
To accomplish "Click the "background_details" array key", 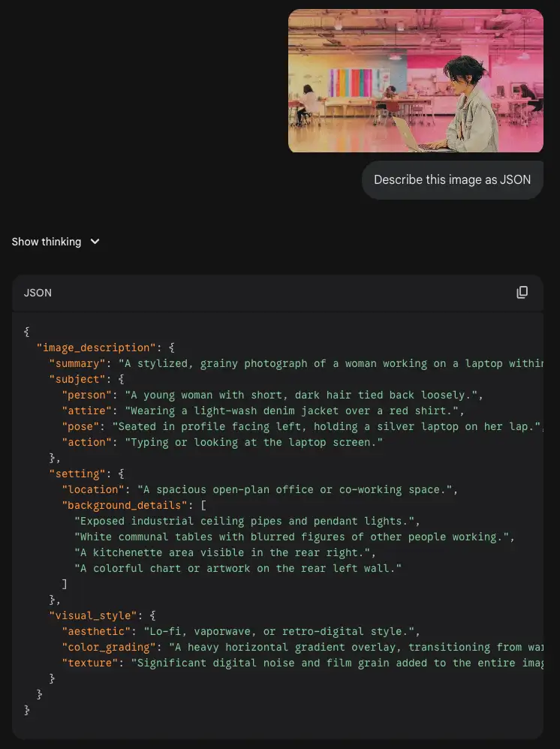I will click(125, 505).
